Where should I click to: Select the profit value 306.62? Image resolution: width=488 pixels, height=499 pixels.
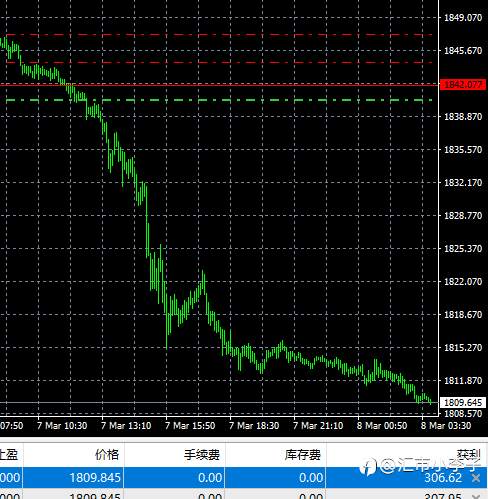(443, 478)
